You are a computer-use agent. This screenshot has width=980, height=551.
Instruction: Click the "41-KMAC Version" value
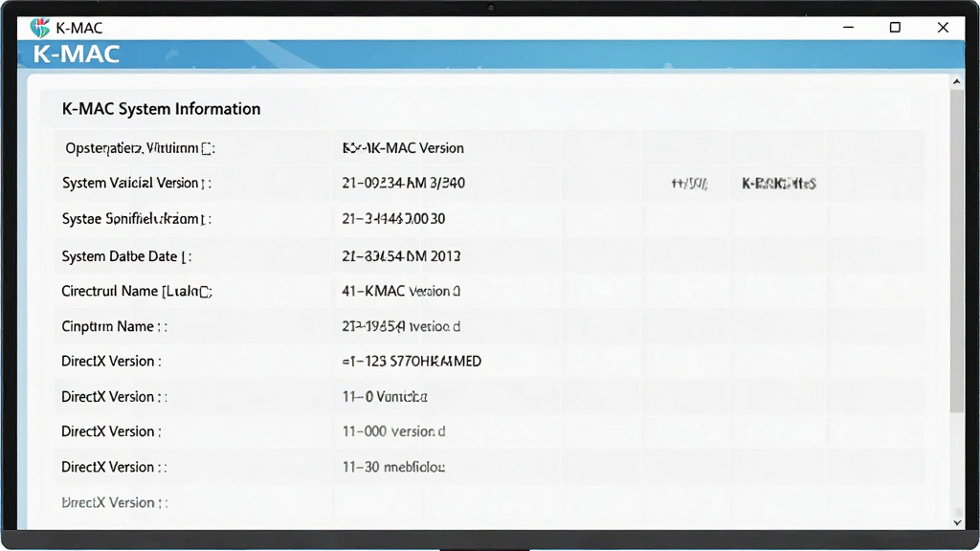401,291
